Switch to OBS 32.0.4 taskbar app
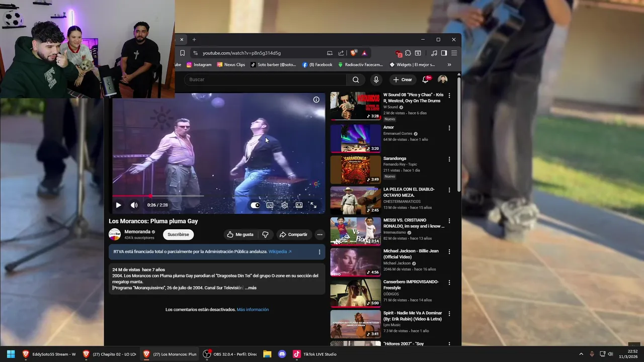The height and width of the screenshot is (362, 644). coord(229,354)
